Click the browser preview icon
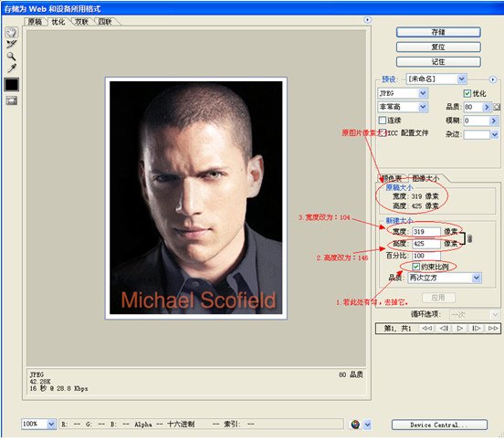This screenshot has height=441, width=504. (x=355, y=425)
